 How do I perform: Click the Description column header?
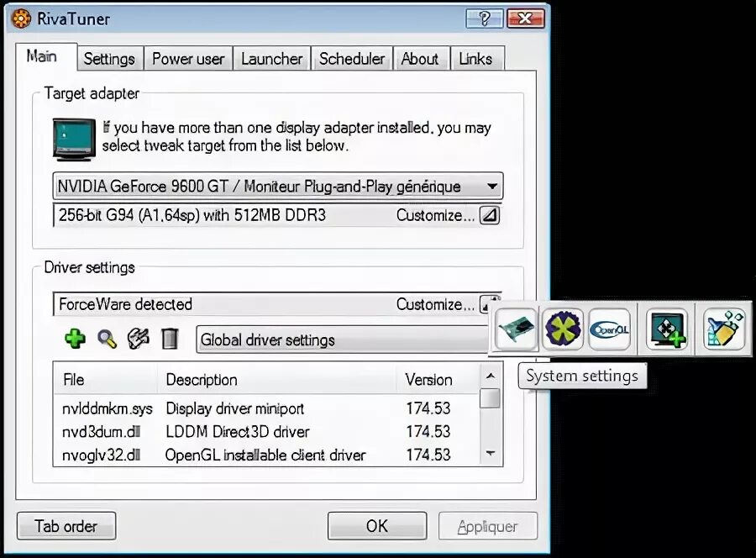click(x=276, y=380)
